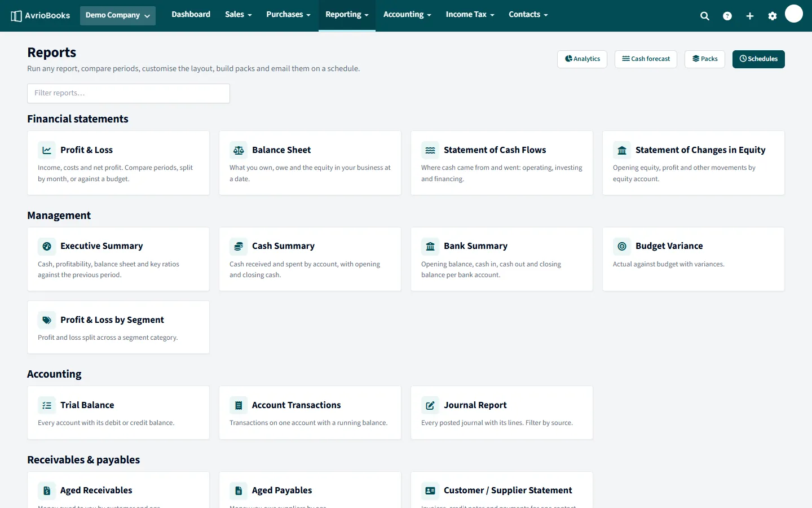Click the Aged Receivables invoice icon
Viewport: 812px width, 508px height.
click(x=47, y=491)
